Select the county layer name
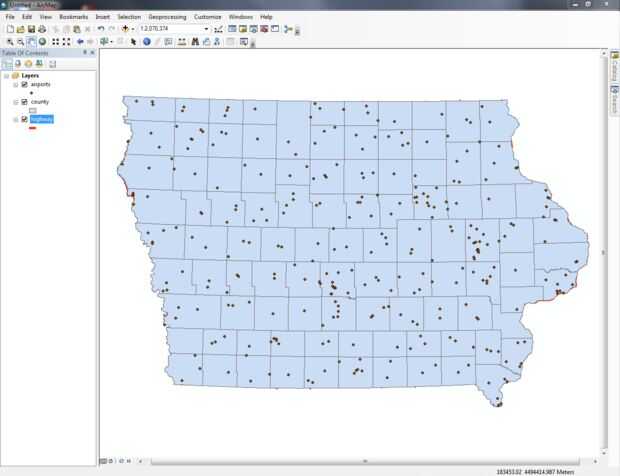 [40, 102]
